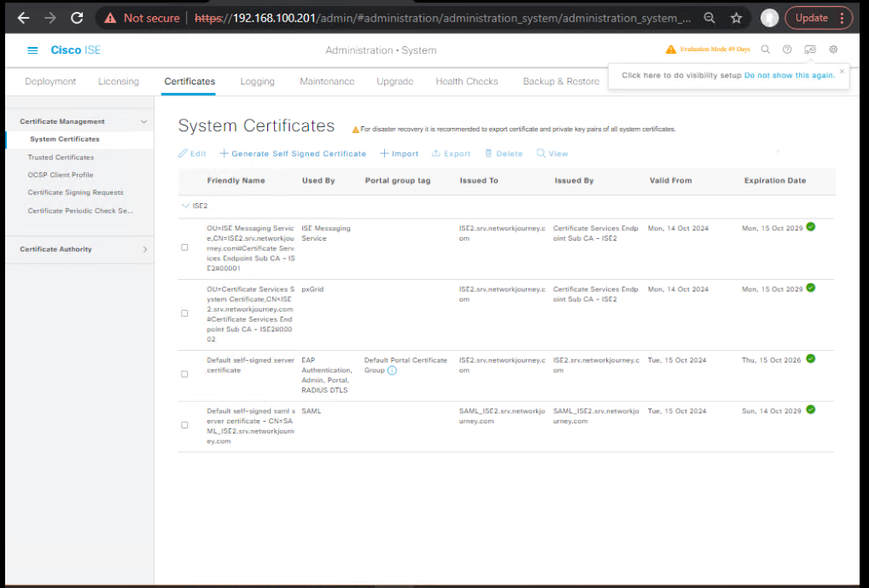Click the browser Update button
Viewport: 869px width, 588px height.
coord(812,18)
